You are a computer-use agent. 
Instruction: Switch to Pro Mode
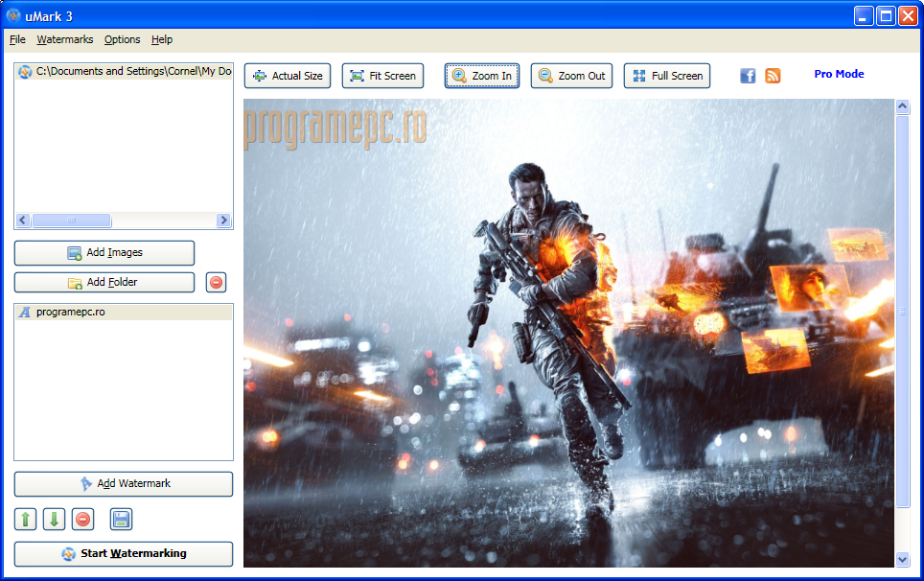(839, 74)
